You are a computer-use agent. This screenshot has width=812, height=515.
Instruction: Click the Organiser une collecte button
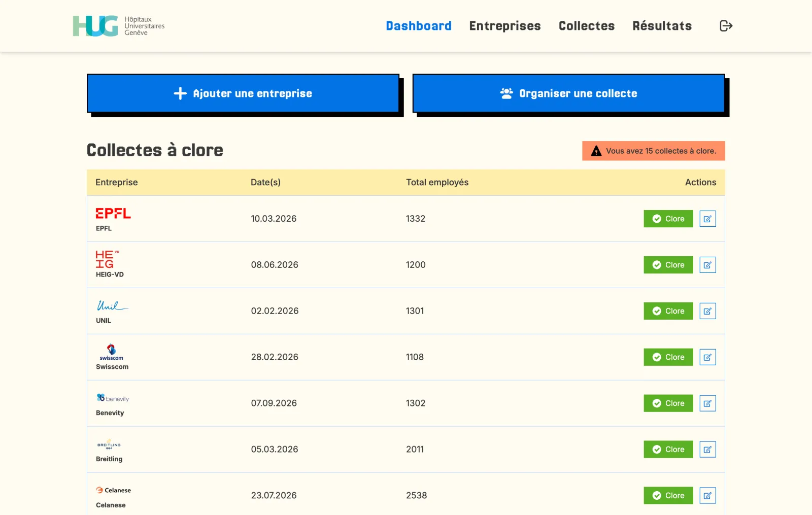pyautogui.click(x=569, y=93)
